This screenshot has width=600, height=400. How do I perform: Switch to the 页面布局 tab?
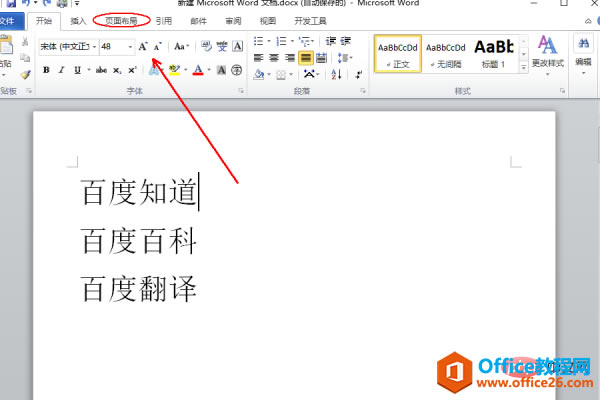tap(121, 21)
